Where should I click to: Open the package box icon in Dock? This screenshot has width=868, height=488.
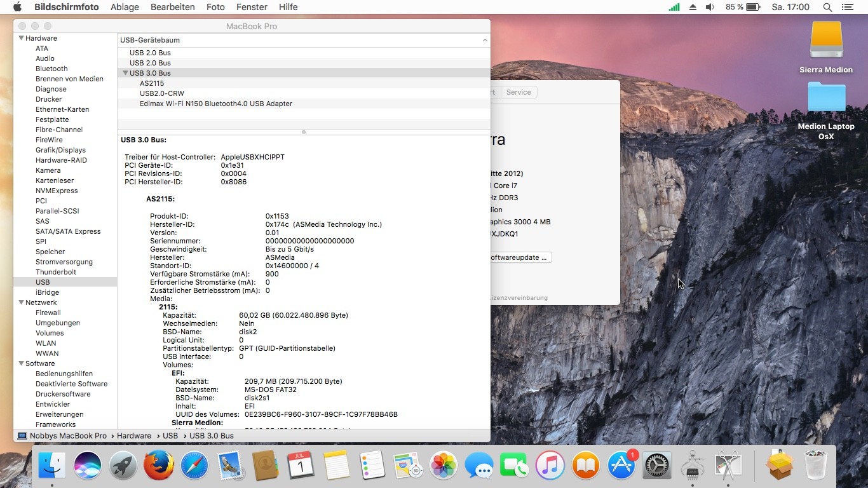(x=780, y=466)
